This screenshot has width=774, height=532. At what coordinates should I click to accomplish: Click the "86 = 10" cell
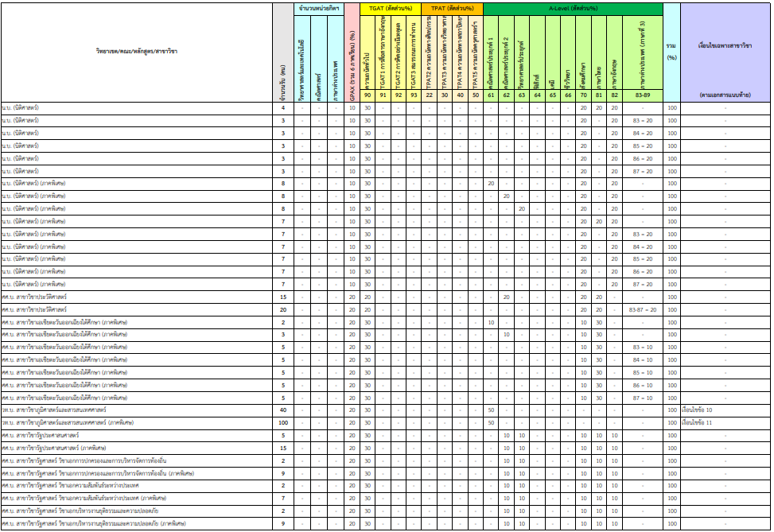[643, 386]
